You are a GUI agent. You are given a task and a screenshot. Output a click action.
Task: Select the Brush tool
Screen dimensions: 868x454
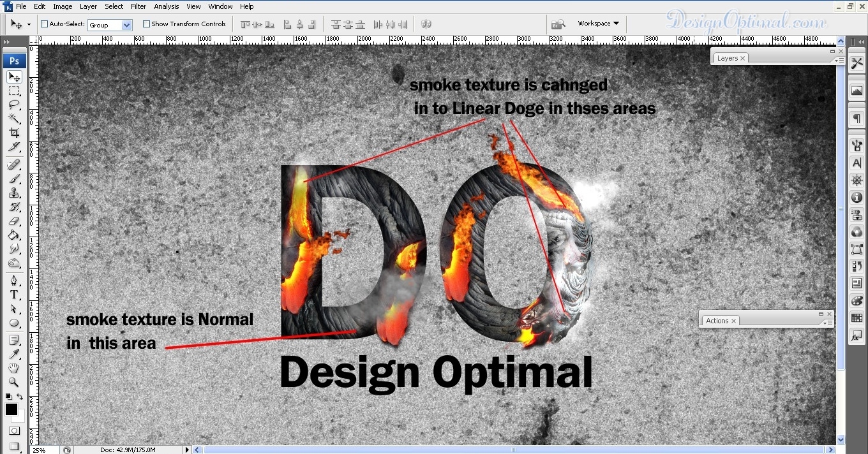[14, 179]
